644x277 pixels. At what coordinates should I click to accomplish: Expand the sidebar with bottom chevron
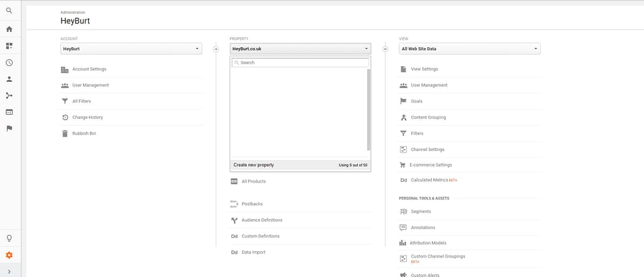(9, 271)
